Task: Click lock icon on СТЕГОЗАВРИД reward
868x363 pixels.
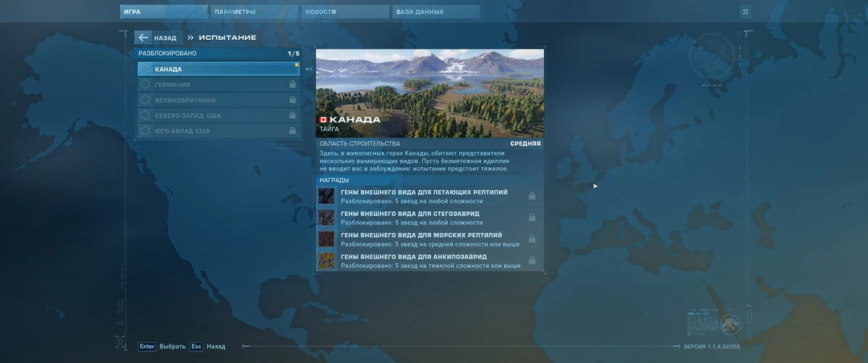Action: (x=532, y=218)
